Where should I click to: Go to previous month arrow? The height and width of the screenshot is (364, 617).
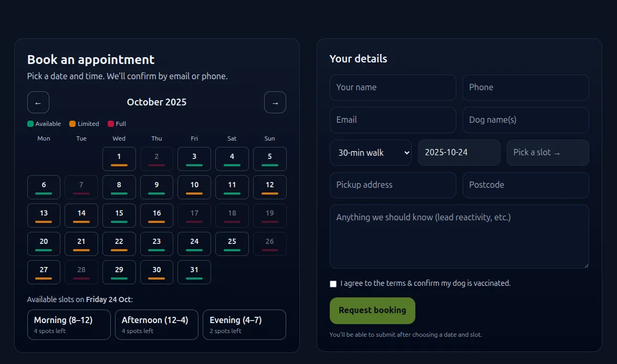[38, 102]
